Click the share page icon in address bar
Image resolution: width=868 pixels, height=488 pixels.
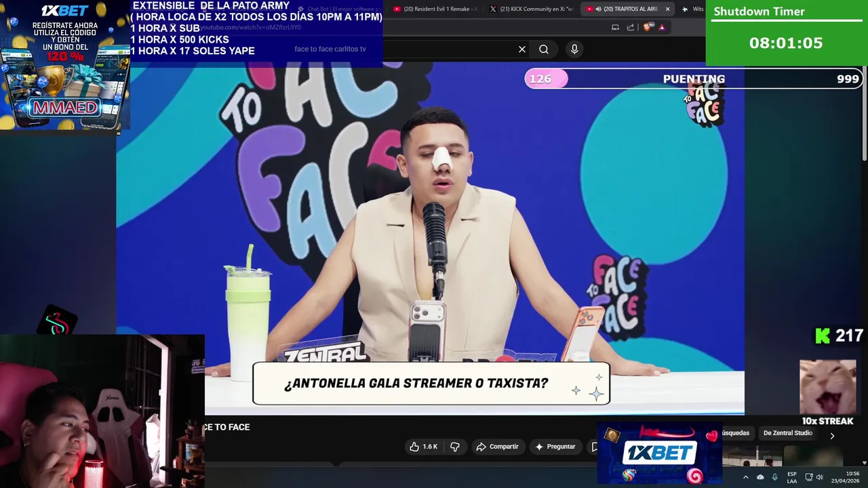[631, 27]
